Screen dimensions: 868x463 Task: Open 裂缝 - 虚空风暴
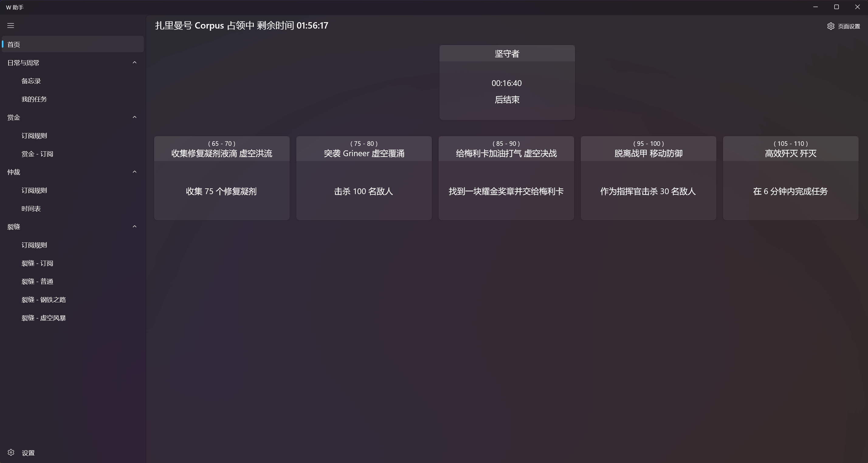[43, 317]
